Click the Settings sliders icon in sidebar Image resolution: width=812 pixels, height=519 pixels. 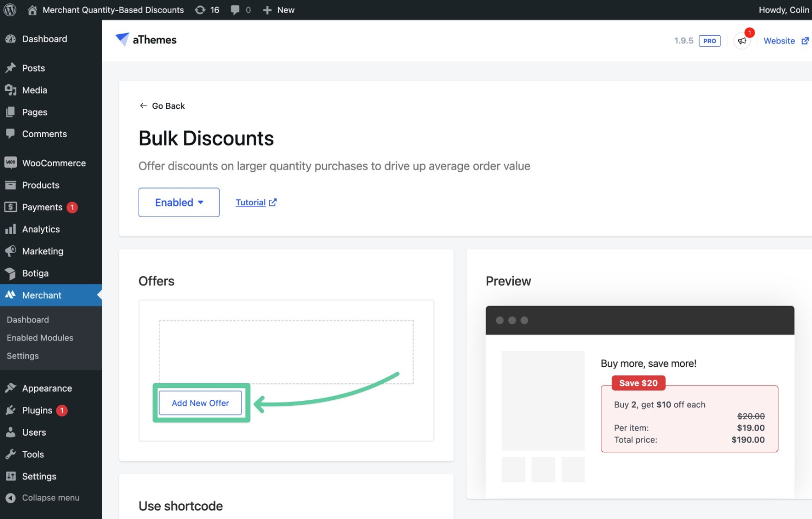(x=10, y=476)
